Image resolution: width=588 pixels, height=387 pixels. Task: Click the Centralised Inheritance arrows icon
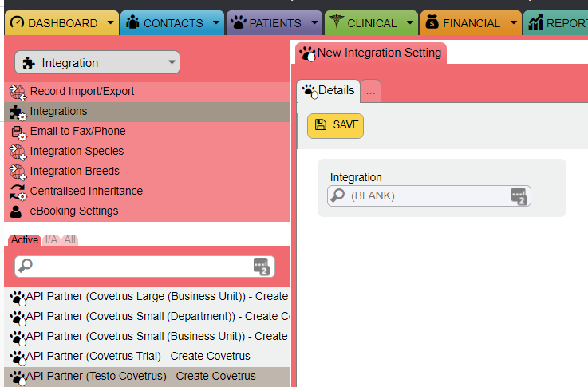18,192
